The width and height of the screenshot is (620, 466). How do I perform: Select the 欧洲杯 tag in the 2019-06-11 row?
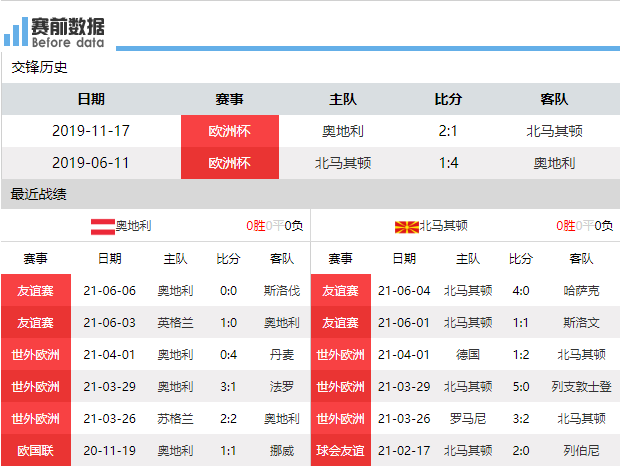pos(229,163)
